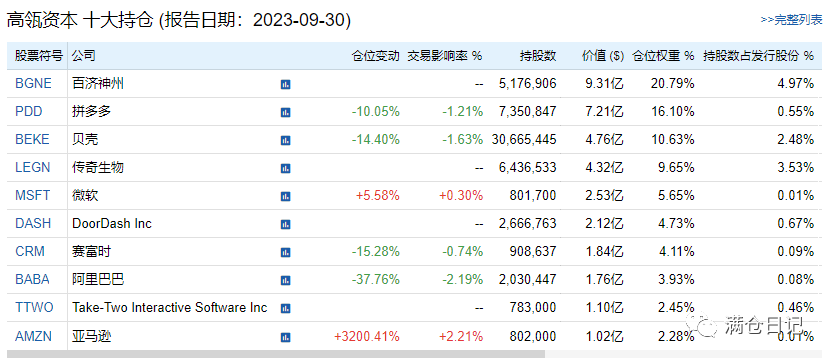
Task: Open the chart icon for Take-Two Interactive row
Action: (x=285, y=308)
